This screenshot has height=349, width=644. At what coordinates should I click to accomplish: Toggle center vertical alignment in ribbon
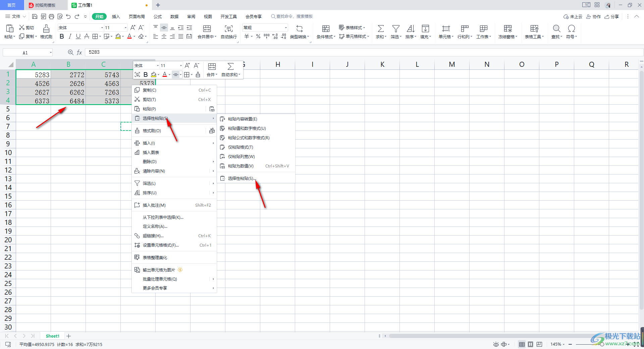164,28
